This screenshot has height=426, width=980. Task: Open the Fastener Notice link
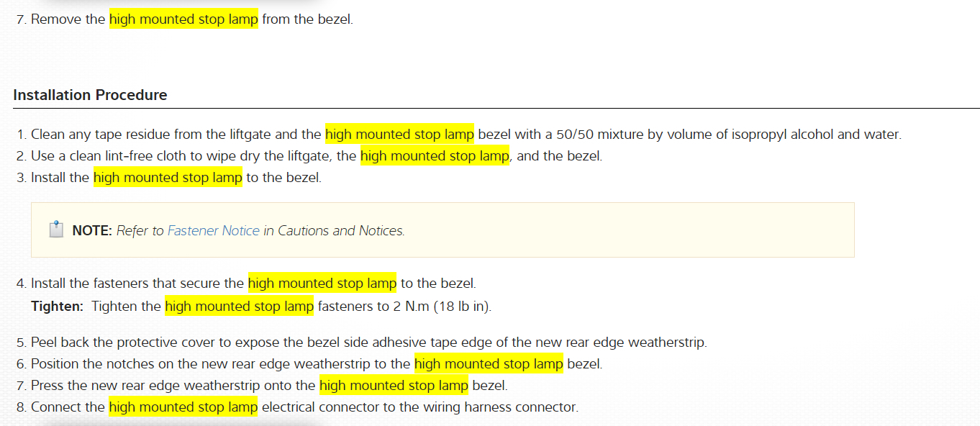[x=213, y=231]
